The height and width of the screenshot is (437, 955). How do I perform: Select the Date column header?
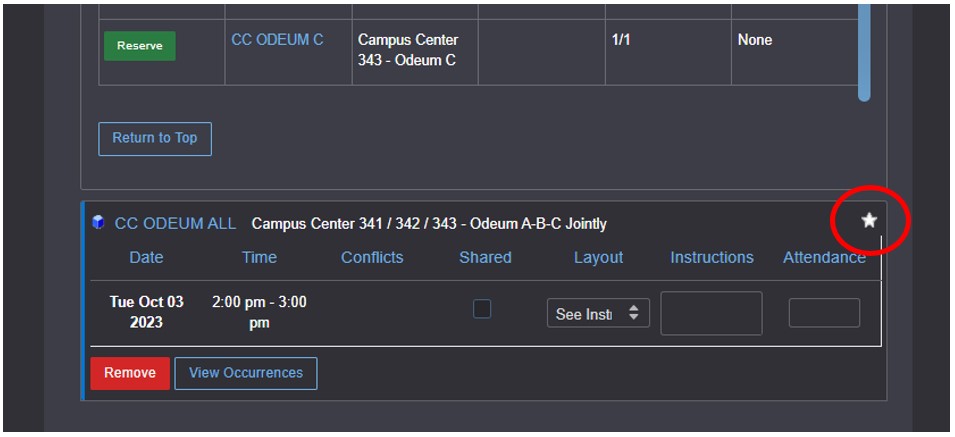coord(146,257)
